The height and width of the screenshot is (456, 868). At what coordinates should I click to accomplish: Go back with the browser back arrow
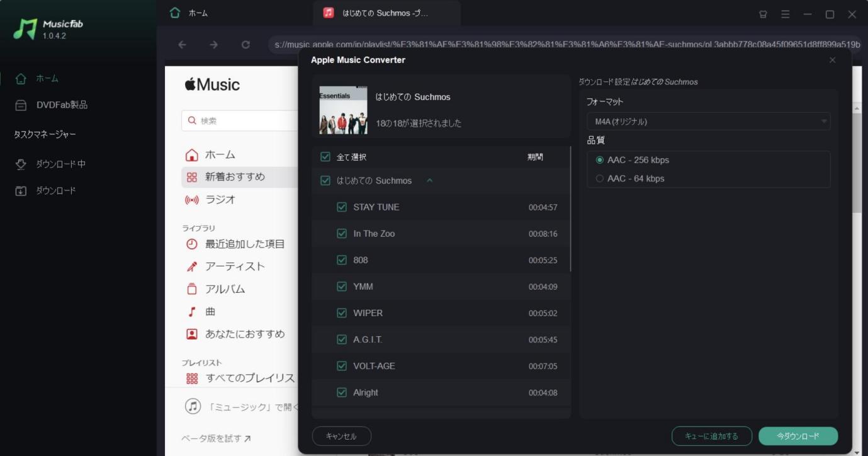(x=182, y=45)
